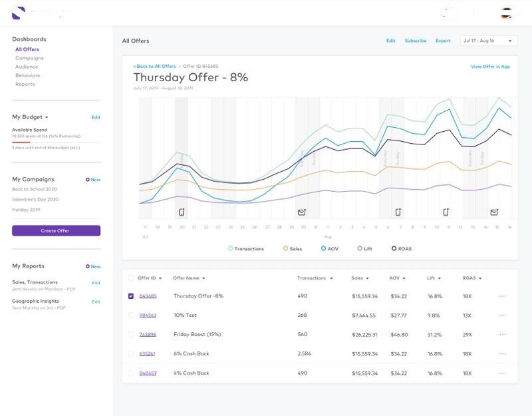The width and height of the screenshot is (532, 416).
Task: Open the Jul 17 - Aug 16 date range dropdown
Action: (x=489, y=41)
